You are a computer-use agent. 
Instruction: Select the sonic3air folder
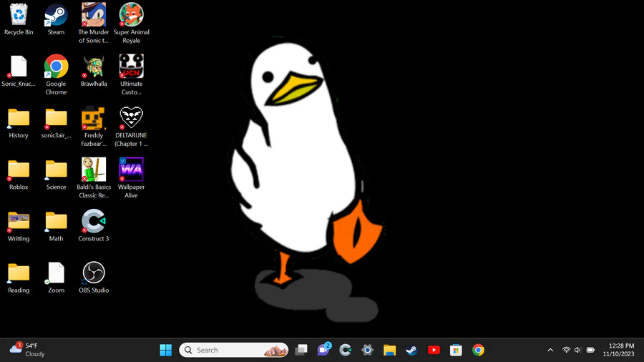click(57, 123)
